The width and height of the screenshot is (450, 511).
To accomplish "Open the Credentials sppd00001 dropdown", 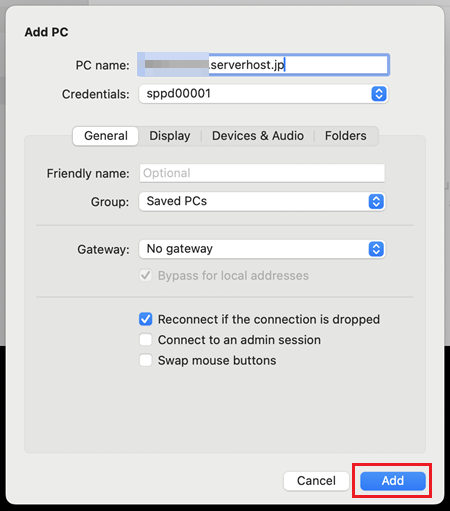I will [263, 94].
